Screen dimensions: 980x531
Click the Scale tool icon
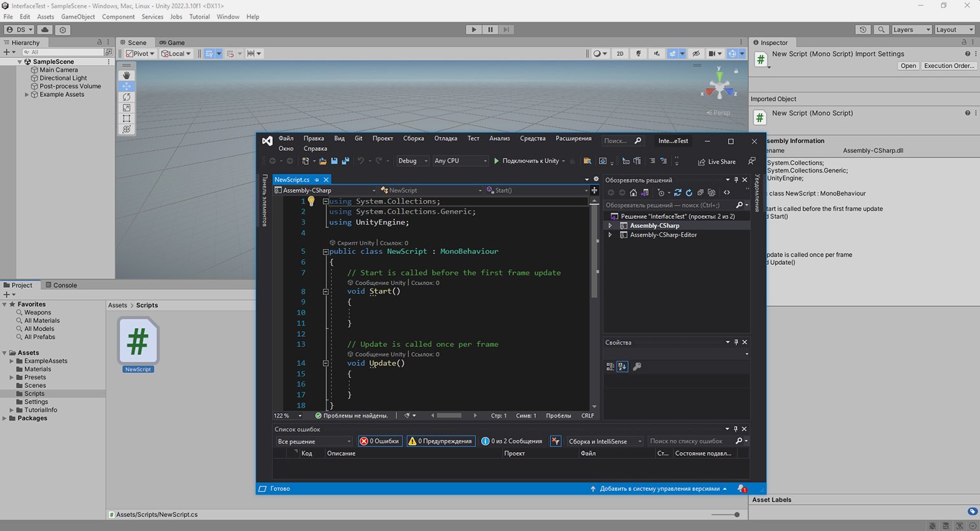[x=127, y=108]
